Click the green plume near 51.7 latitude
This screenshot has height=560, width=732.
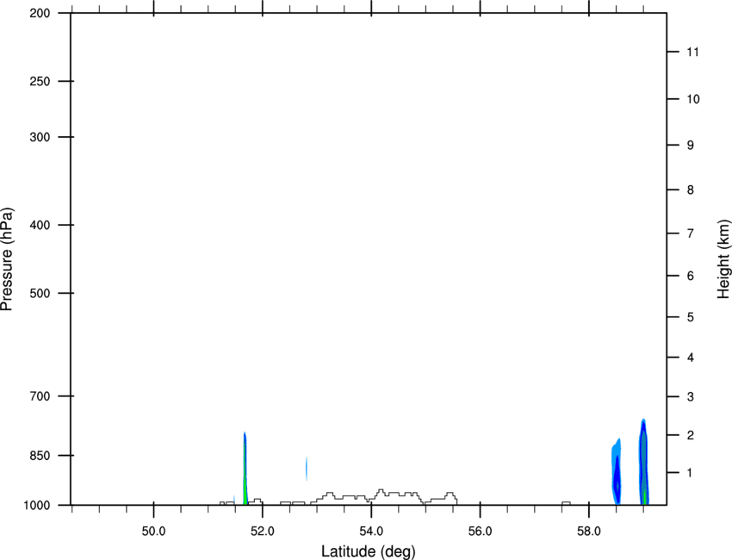245,486
